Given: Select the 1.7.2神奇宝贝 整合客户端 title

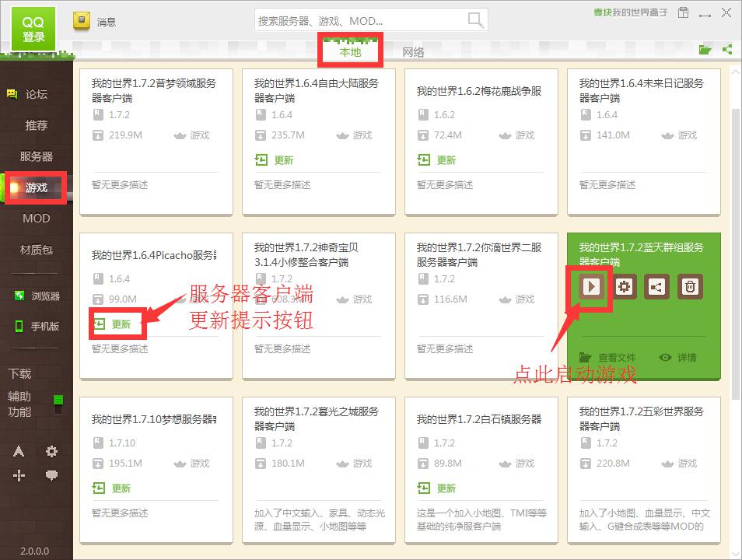Looking at the screenshot, I should pos(306,254).
